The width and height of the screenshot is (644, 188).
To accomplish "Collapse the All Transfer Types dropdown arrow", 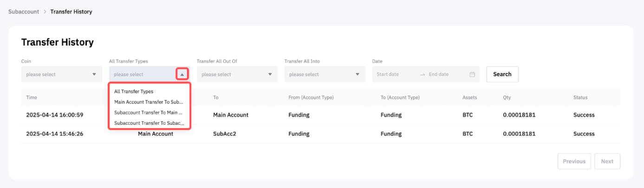I will (182, 74).
